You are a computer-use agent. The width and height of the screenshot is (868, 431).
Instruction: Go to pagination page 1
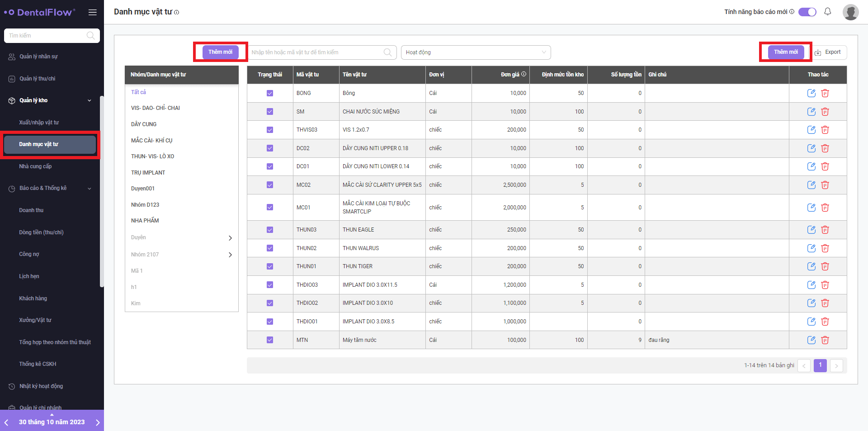(820, 365)
